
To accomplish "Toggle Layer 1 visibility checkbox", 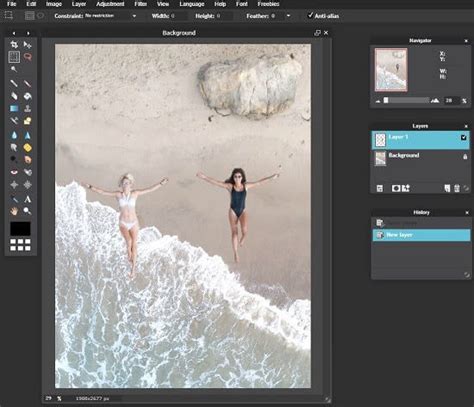I will 463,137.
